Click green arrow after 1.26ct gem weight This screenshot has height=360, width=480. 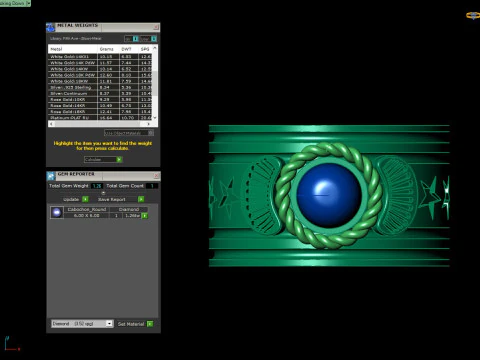145,216
